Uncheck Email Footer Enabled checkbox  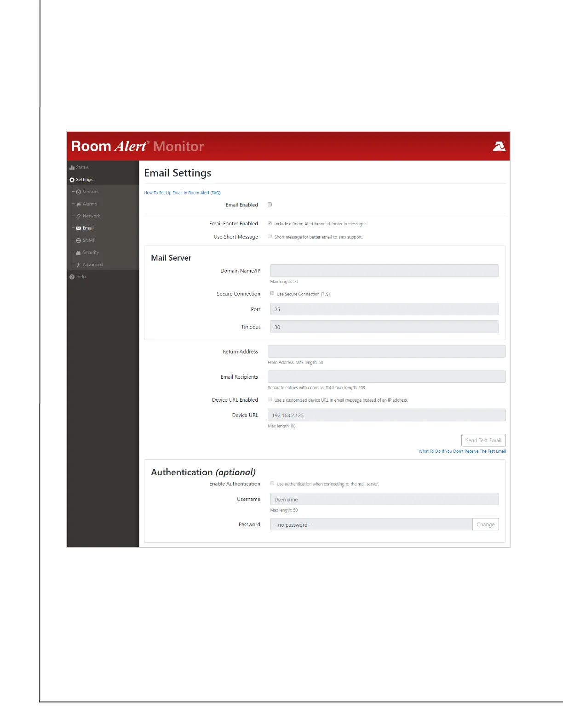(270, 223)
